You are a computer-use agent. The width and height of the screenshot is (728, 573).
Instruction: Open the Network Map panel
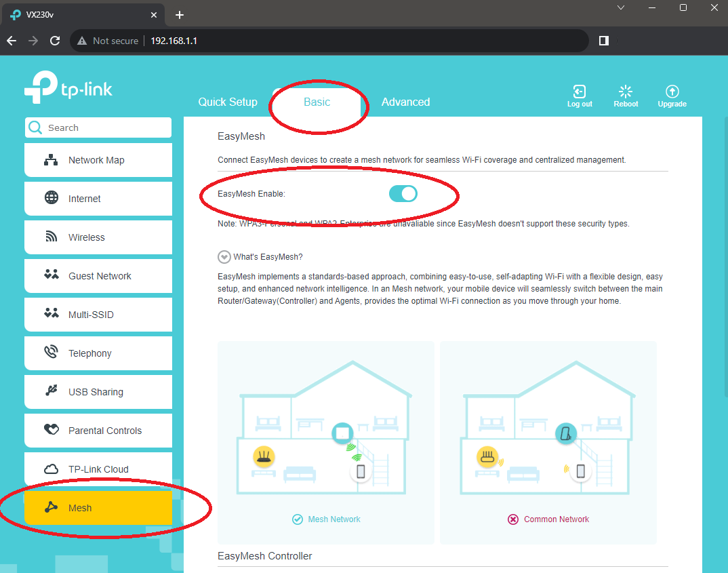pyautogui.click(x=98, y=160)
